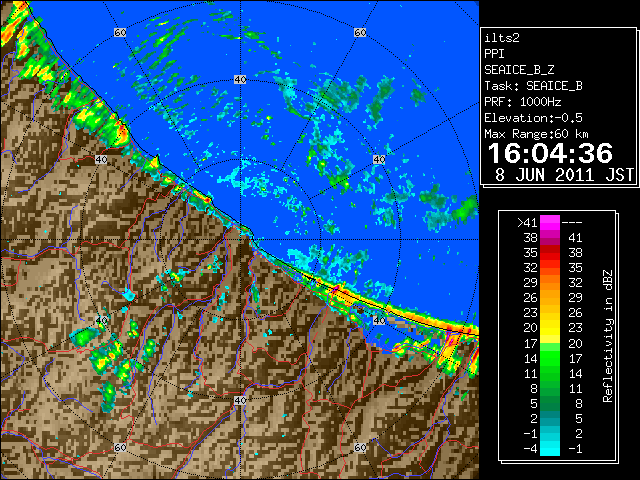Click the Task: SEAICE_B line
The height and width of the screenshot is (480, 640).
[x=533, y=86]
